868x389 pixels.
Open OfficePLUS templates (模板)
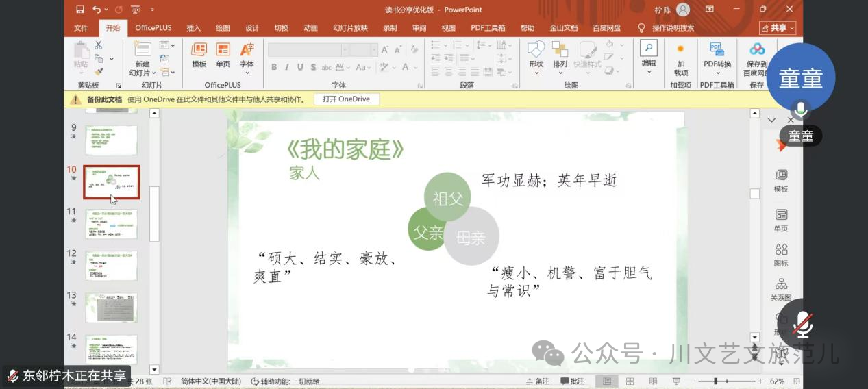click(x=199, y=55)
